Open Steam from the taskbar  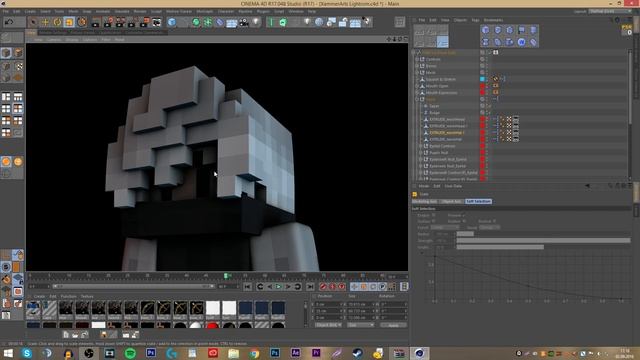click(358, 353)
